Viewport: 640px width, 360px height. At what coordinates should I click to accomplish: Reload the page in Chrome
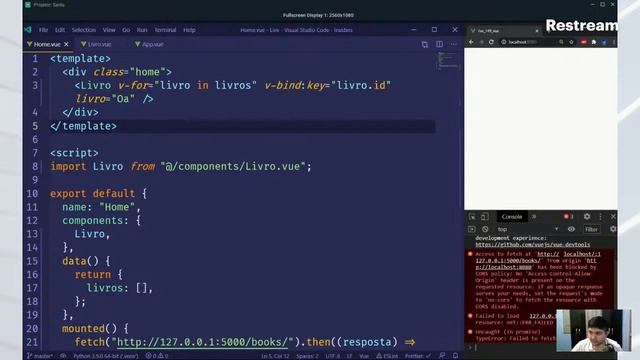point(491,42)
